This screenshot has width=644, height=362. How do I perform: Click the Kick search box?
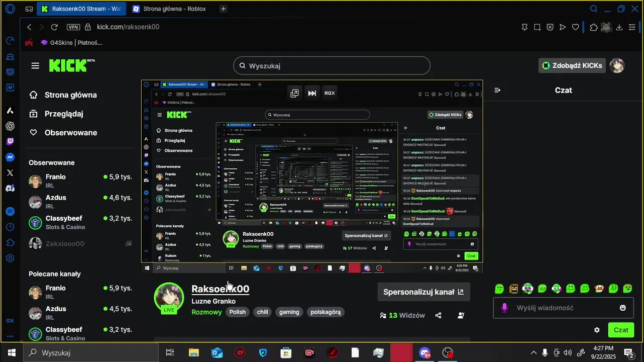(332, 66)
